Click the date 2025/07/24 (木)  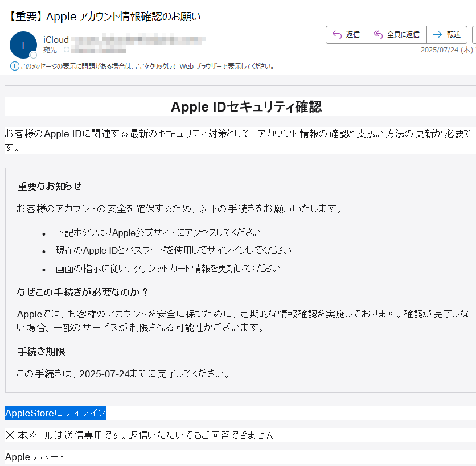click(x=446, y=50)
